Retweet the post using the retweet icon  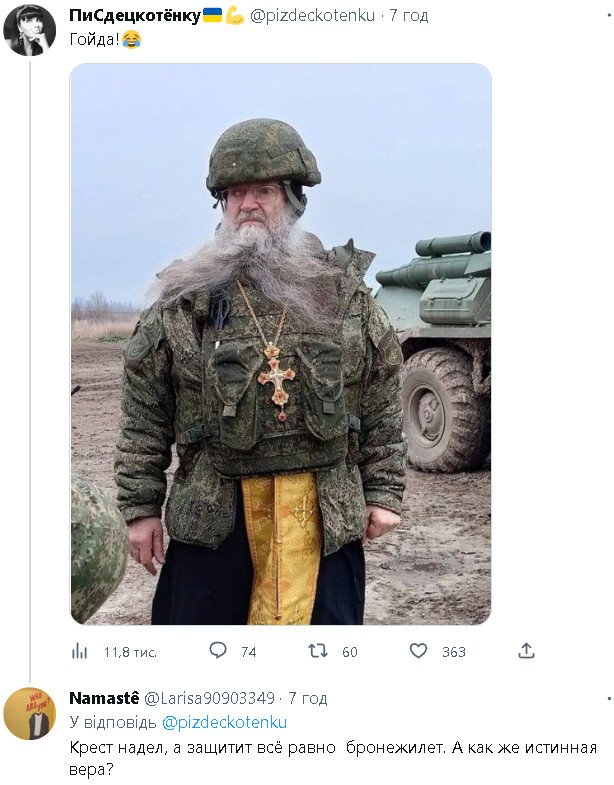pos(318,651)
